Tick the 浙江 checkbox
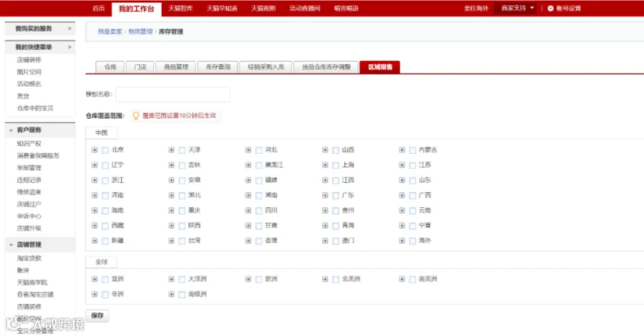 coord(105,181)
